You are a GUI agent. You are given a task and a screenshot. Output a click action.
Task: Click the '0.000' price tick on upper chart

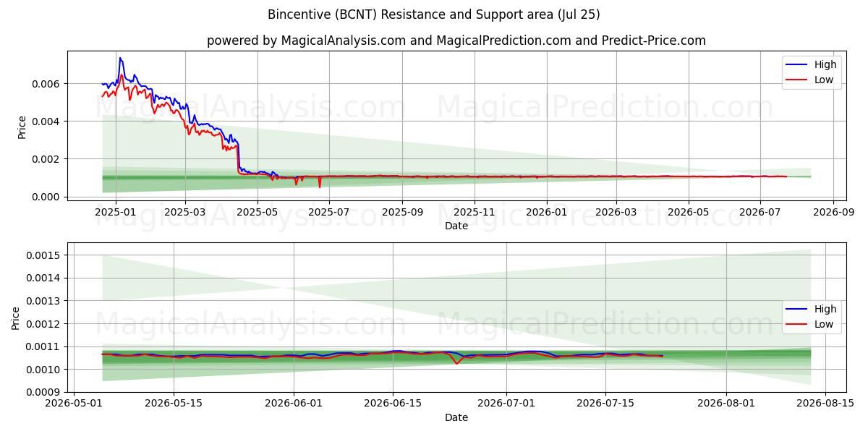coord(48,197)
